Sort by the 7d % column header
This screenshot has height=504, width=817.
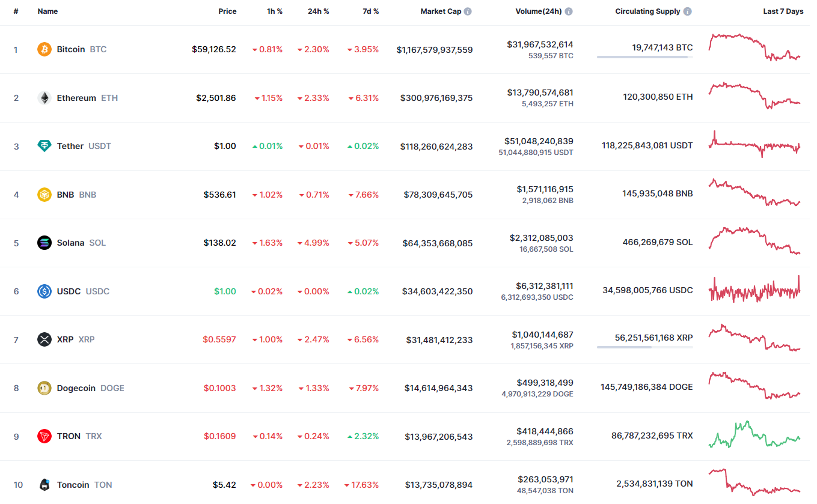click(370, 11)
